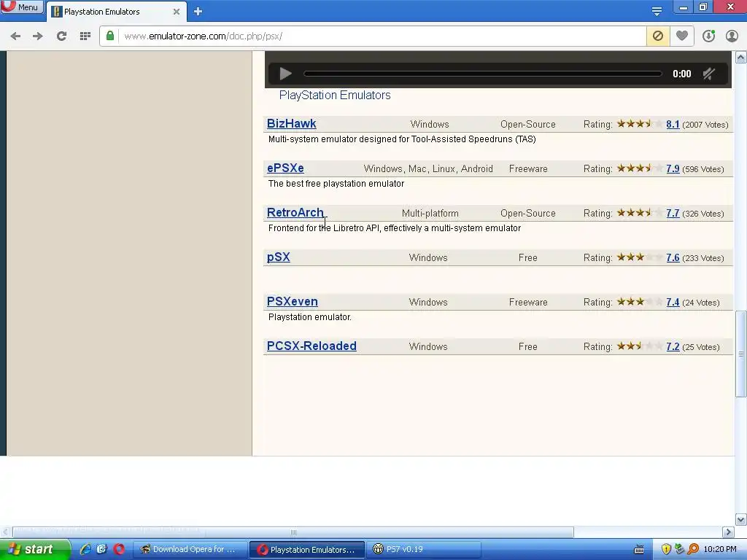
Task: Open a new tab with plus button
Action: [x=198, y=12]
